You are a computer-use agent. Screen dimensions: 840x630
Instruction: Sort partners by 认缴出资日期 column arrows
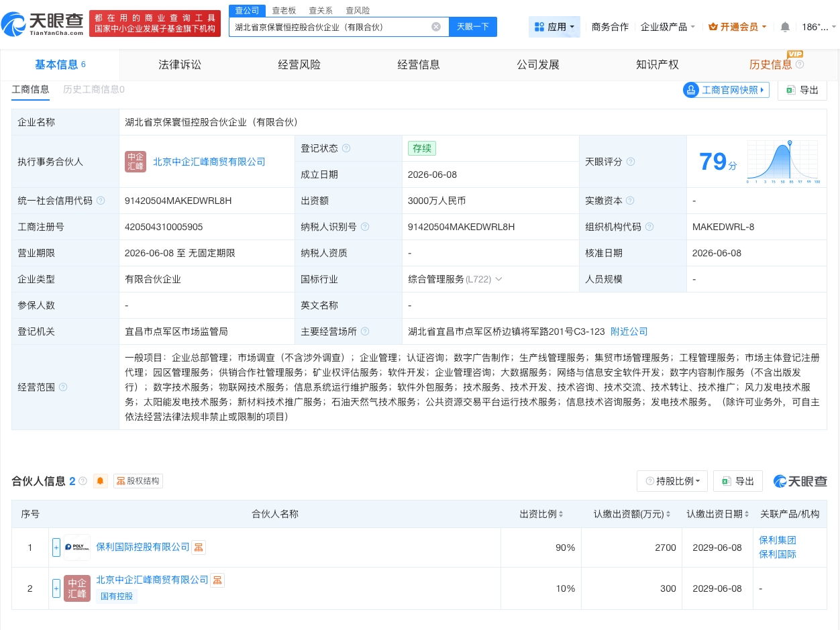click(x=748, y=514)
